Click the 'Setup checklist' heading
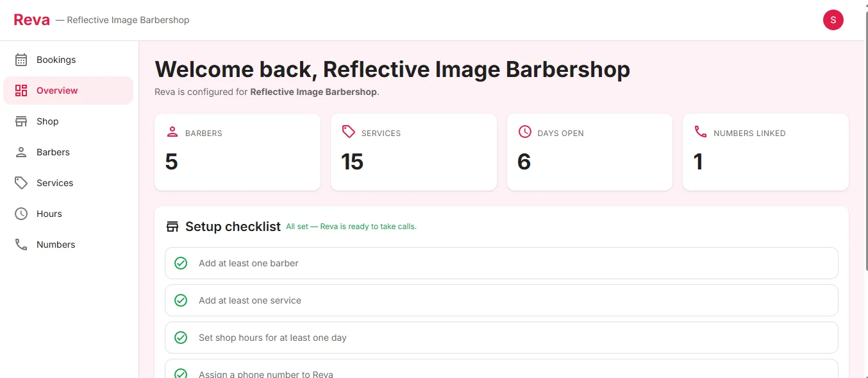Viewport: 868px width, 378px height. tap(233, 227)
